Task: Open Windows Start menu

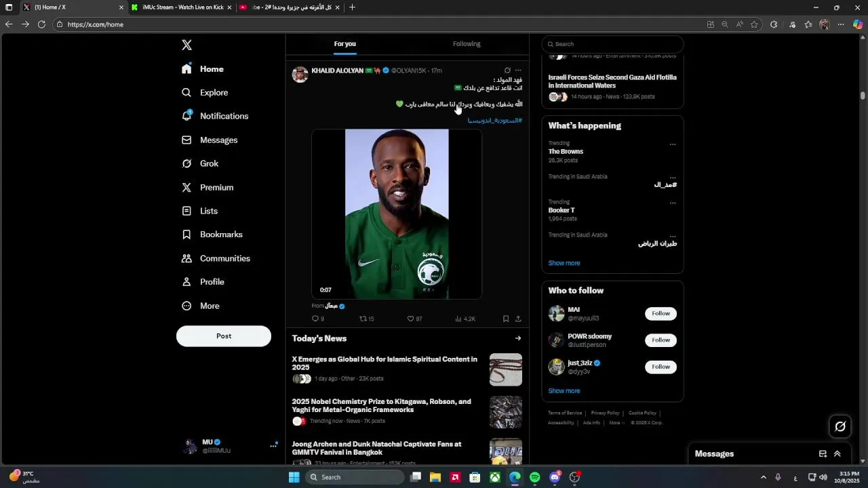Action: [x=294, y=477]
